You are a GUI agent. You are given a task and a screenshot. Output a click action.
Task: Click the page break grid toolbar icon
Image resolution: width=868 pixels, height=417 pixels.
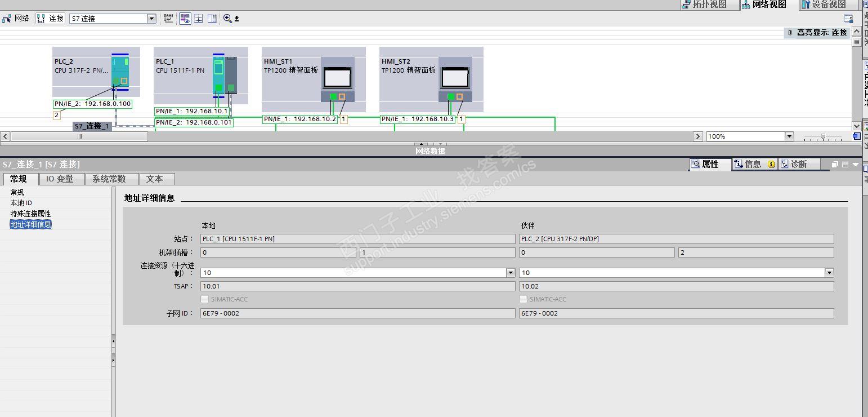(x=199, y=19)
